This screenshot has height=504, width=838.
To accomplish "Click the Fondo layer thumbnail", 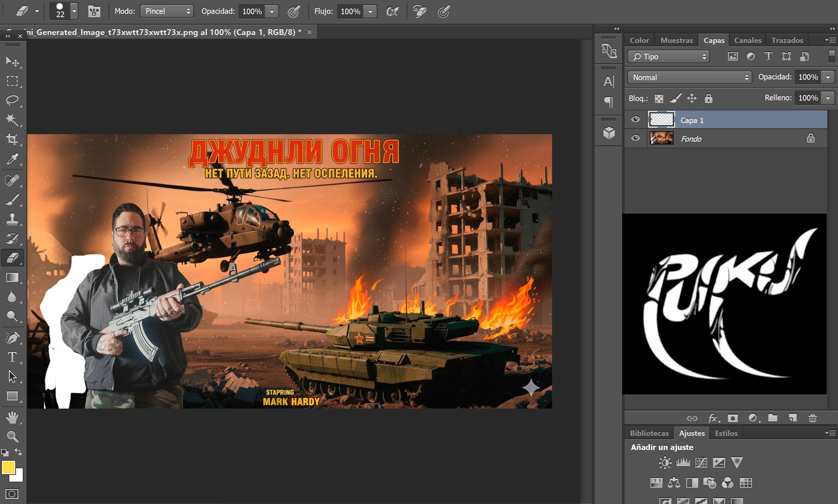I will pos(661,138).
